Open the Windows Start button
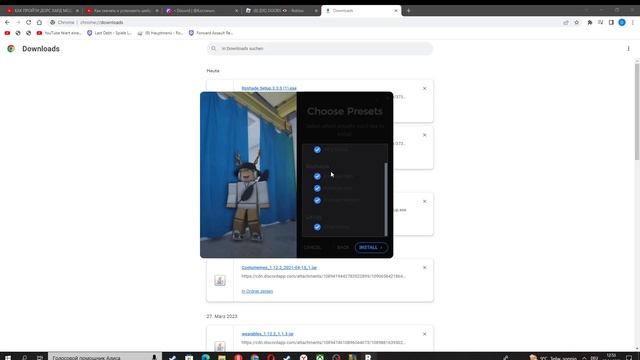The image size is (640, 360). [7, 358]
